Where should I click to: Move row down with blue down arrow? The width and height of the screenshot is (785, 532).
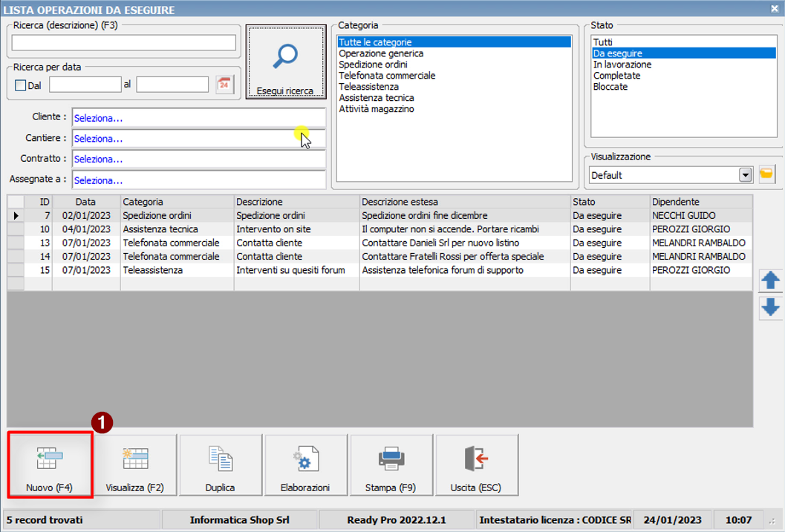point(771,307)
